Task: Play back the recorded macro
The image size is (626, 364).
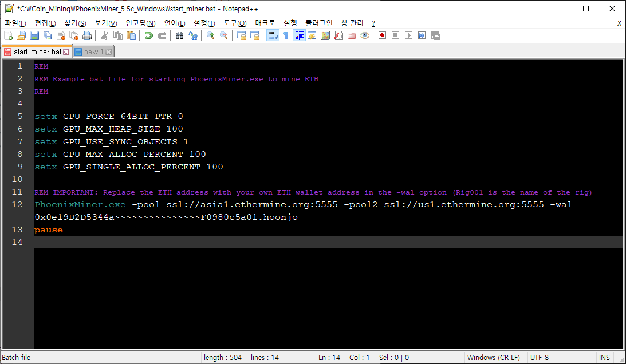Action: 408,35
